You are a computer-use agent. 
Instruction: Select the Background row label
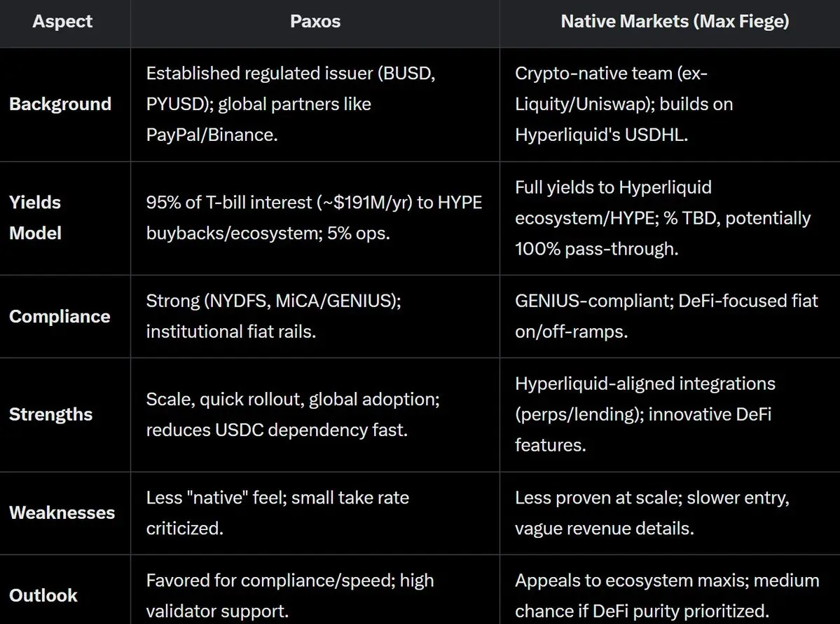(60, 104)
